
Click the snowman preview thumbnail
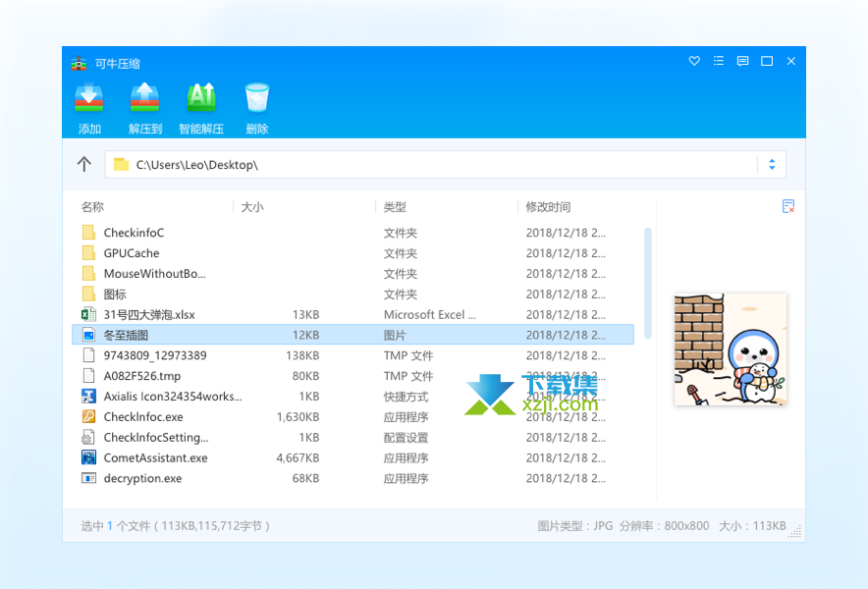731,349
